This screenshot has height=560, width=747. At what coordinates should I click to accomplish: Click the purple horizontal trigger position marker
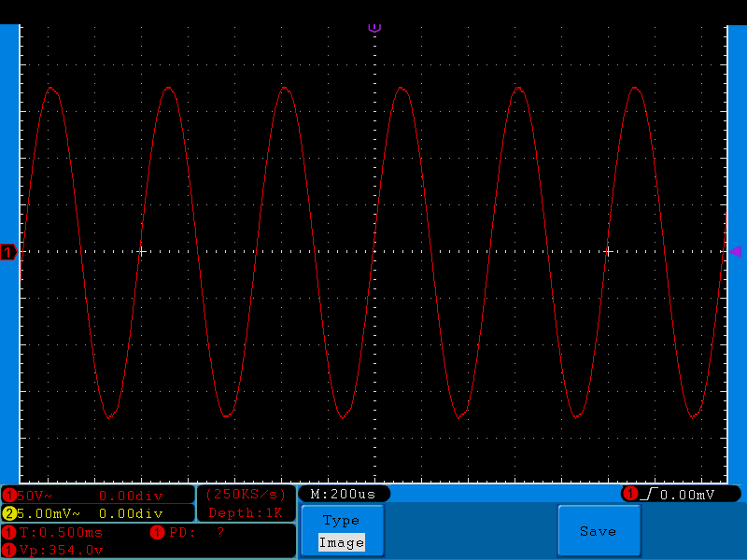click(x=374, y=28)
